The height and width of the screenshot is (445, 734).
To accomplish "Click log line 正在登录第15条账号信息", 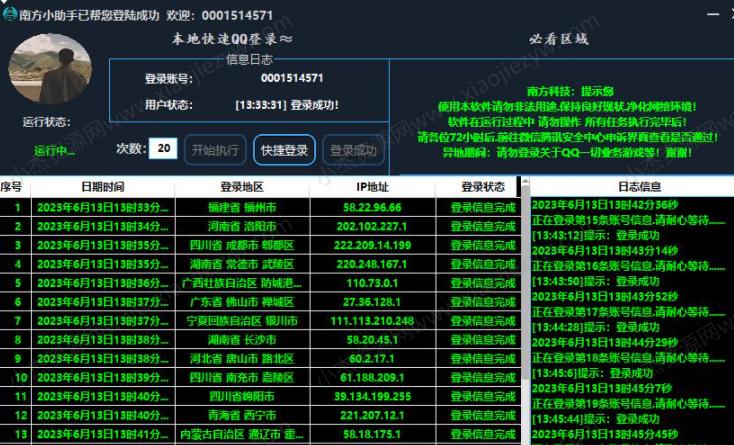I will (628, 220).
